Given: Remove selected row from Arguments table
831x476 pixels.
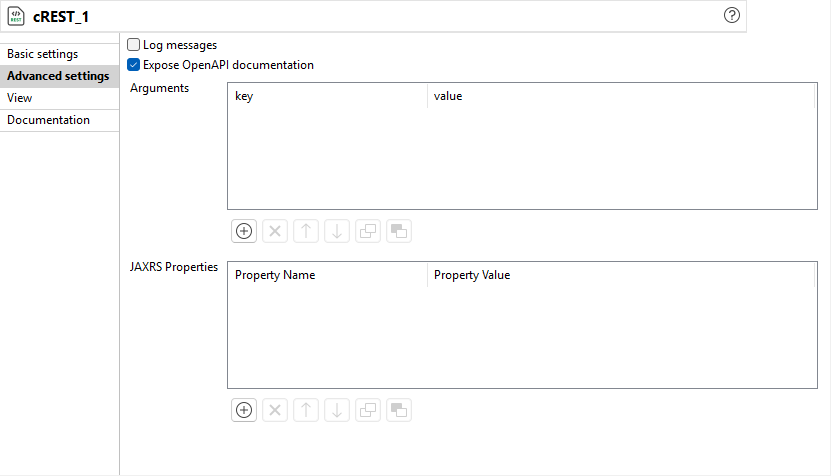Looking at the screenshot, I should (275, 231).
